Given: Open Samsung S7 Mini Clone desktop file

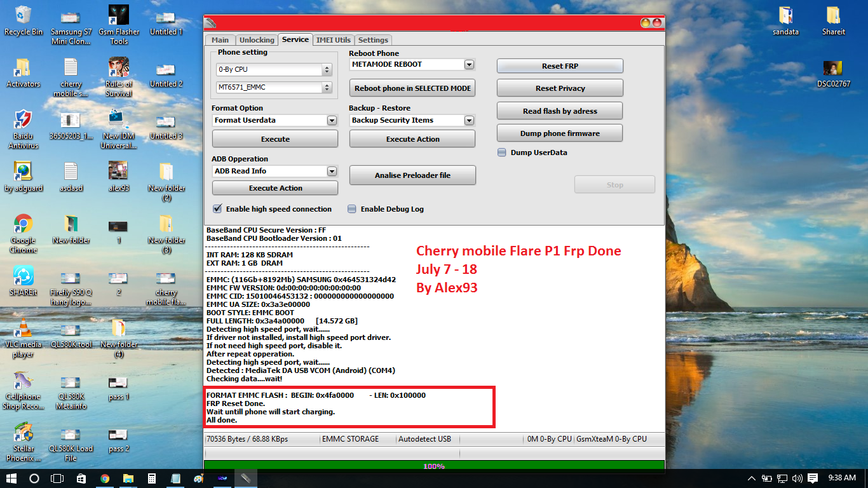Looking at the screenshot, I should pos(71,25).
